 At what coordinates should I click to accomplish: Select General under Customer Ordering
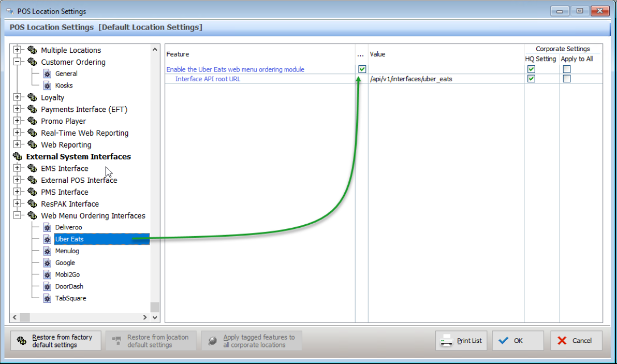tap(66, 74)
